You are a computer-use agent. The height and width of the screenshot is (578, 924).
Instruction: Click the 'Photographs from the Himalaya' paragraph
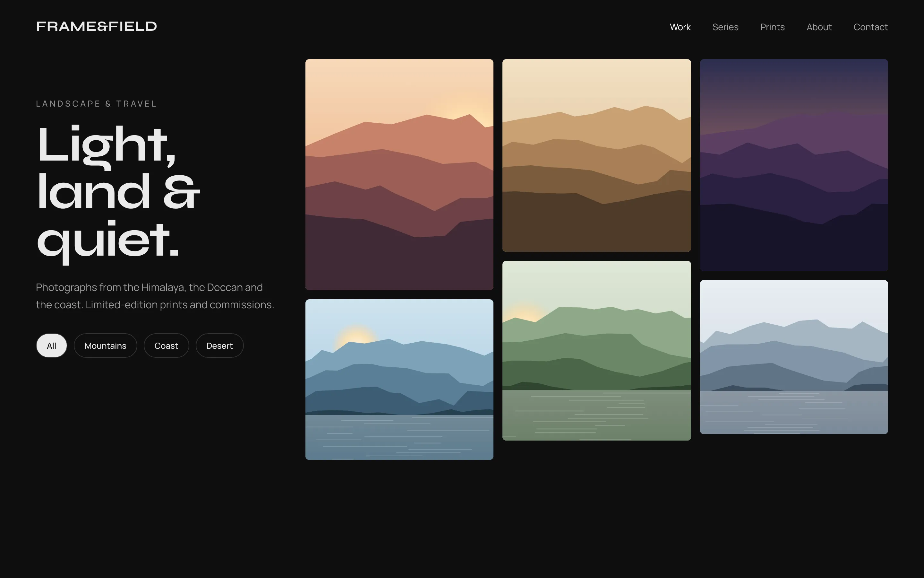(x=155, y=296)
